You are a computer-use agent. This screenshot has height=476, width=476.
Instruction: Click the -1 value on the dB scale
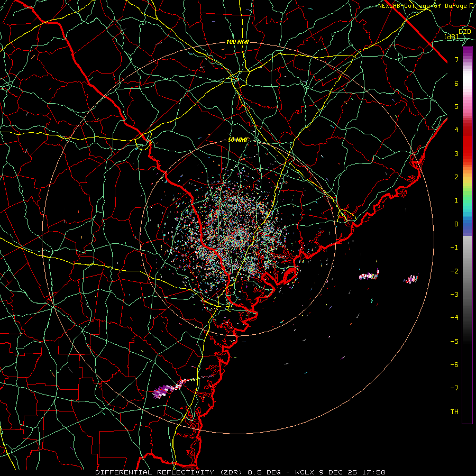point(454,248)
